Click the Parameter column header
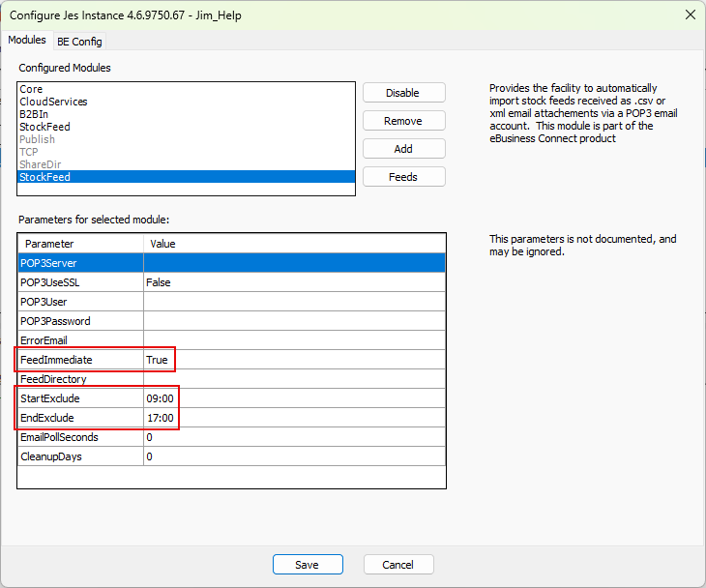Screen dimensions: 706x588 point(80,244)
